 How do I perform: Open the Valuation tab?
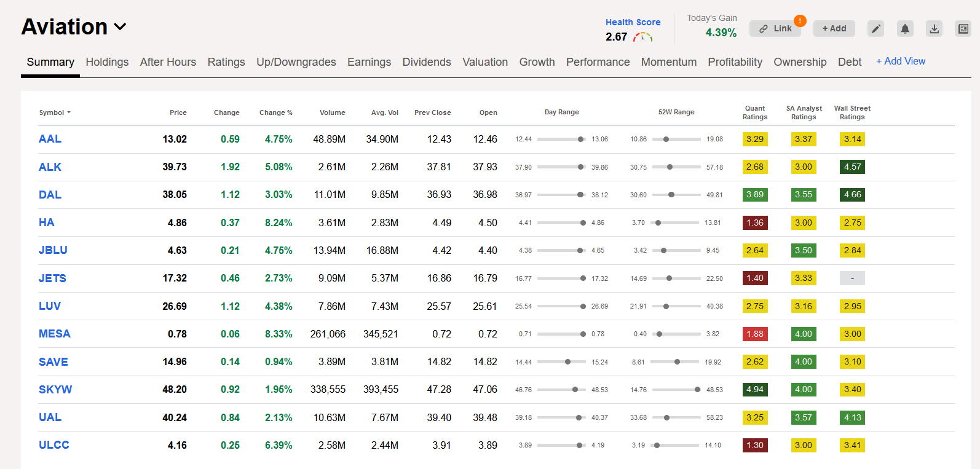(x=485, y=62)
